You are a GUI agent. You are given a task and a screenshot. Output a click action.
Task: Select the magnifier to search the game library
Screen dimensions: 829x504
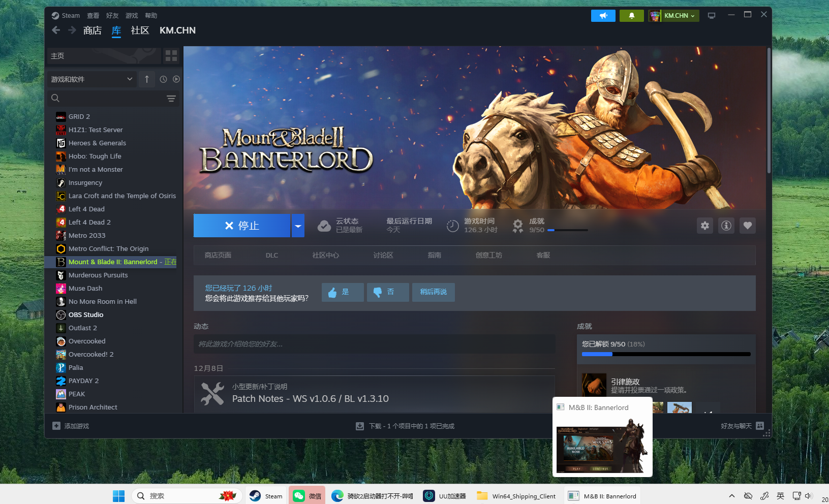point(55,98)
